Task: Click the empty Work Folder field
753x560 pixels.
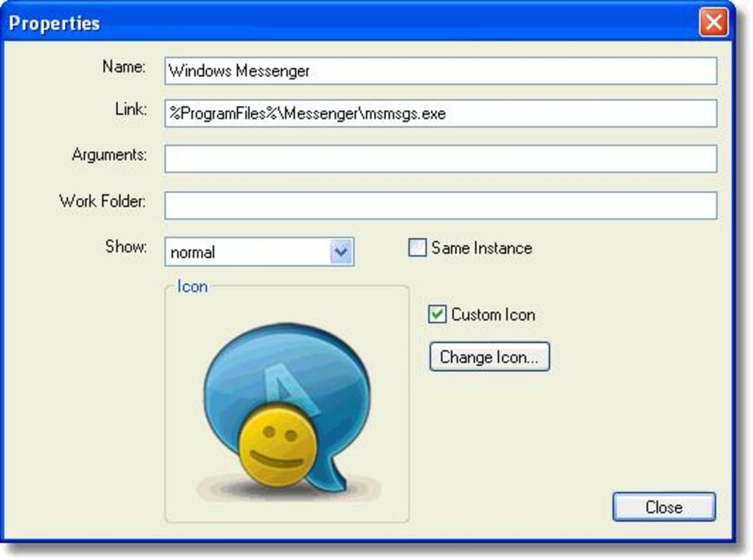Action: click(x=441, y=205)
